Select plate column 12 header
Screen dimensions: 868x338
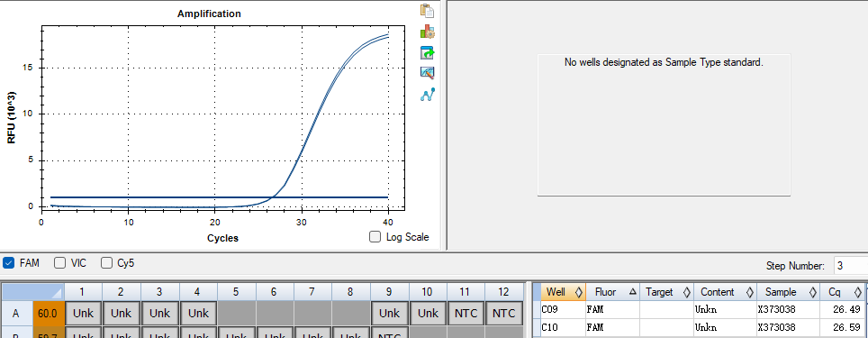(x=503, y=292)
